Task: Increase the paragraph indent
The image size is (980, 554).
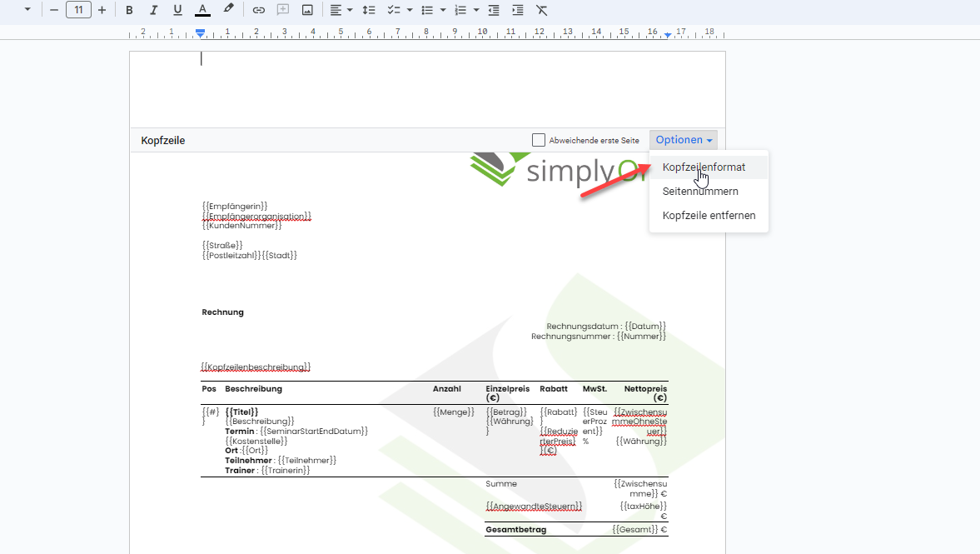Action: click(x=518, y=10)
